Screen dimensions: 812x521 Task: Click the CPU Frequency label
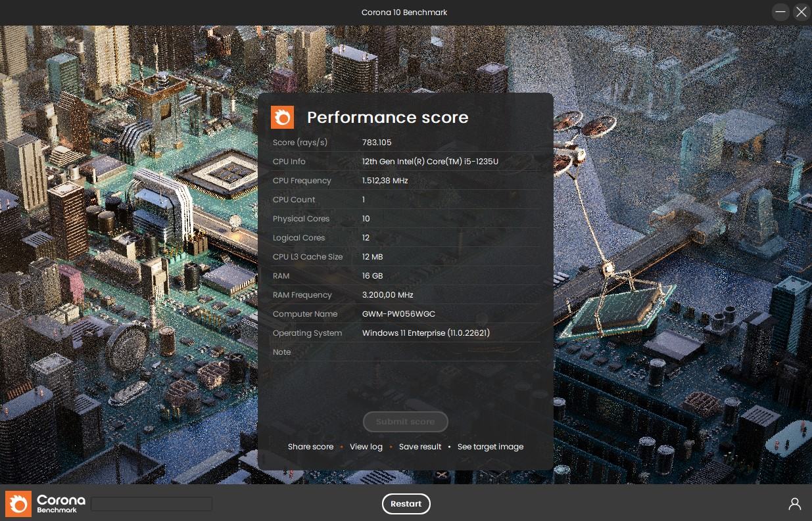302,181
